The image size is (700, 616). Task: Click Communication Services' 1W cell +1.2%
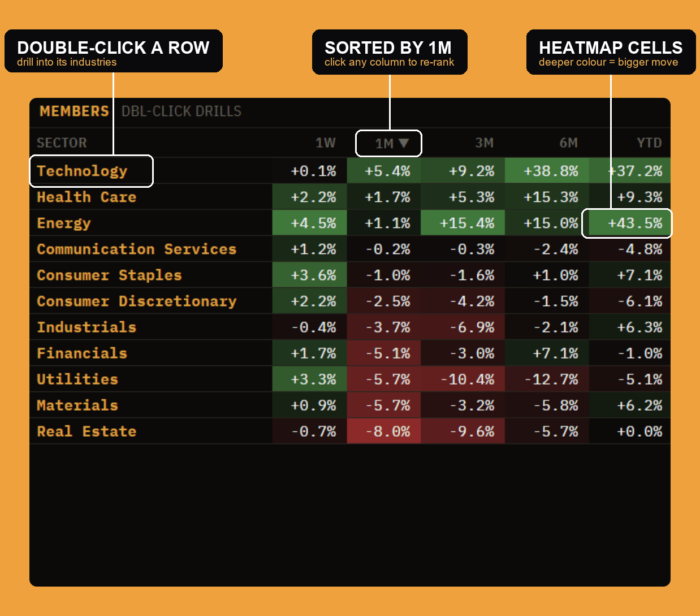point(310,249)
